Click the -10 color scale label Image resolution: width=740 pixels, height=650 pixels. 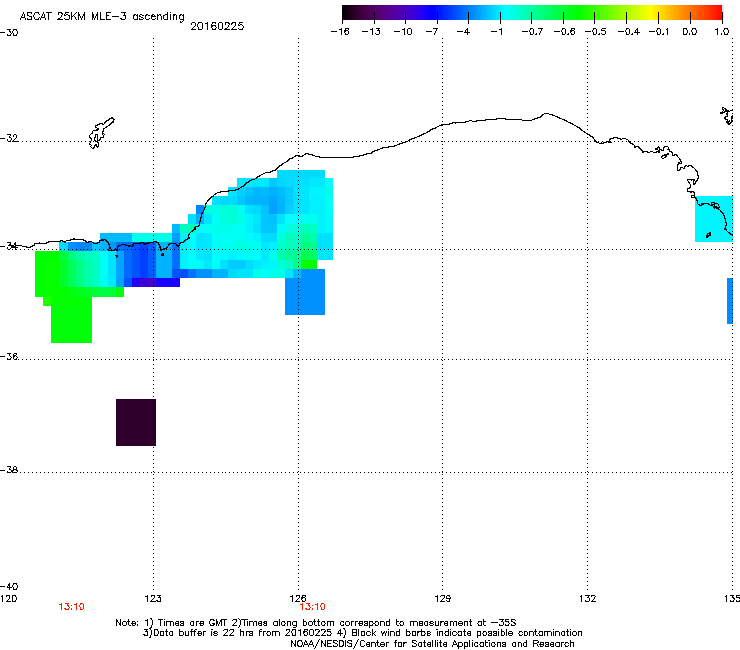point(403,32)
